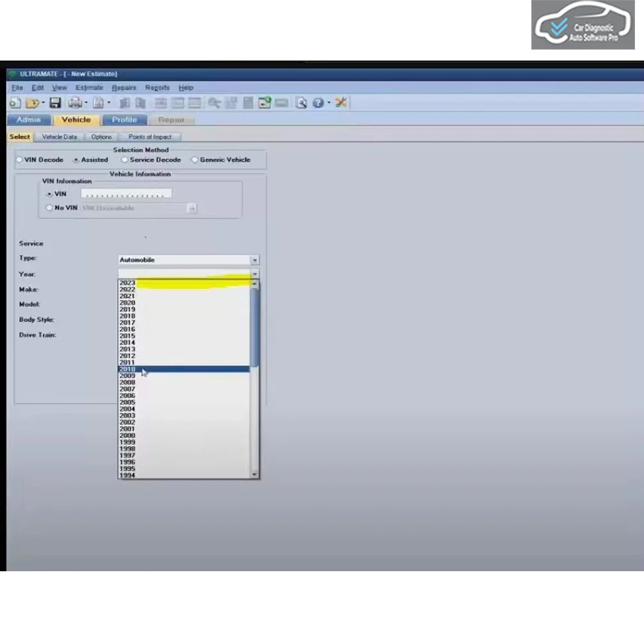Click the New Estimate toolbar icon

click(15, 102)
